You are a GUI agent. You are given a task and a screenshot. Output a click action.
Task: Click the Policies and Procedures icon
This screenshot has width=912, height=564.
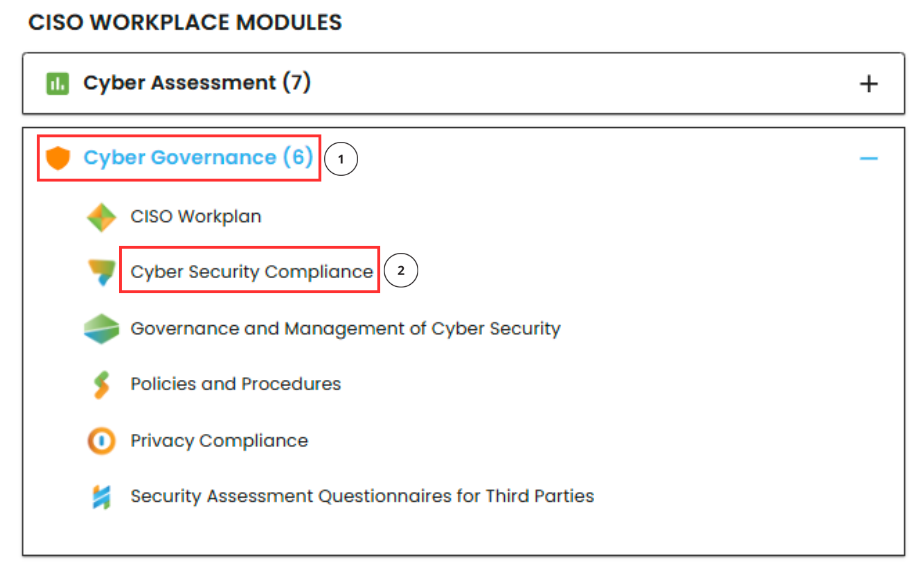(x=101, y=385)
